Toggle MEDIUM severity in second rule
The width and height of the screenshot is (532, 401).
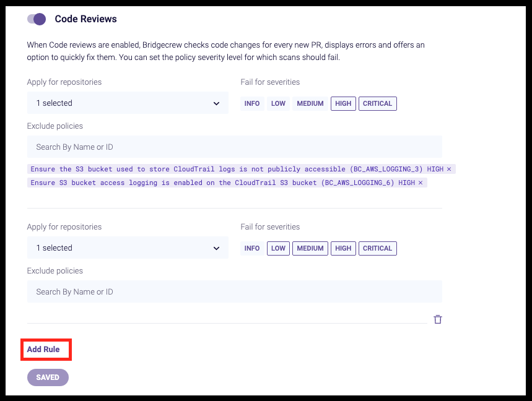(310, 248)
